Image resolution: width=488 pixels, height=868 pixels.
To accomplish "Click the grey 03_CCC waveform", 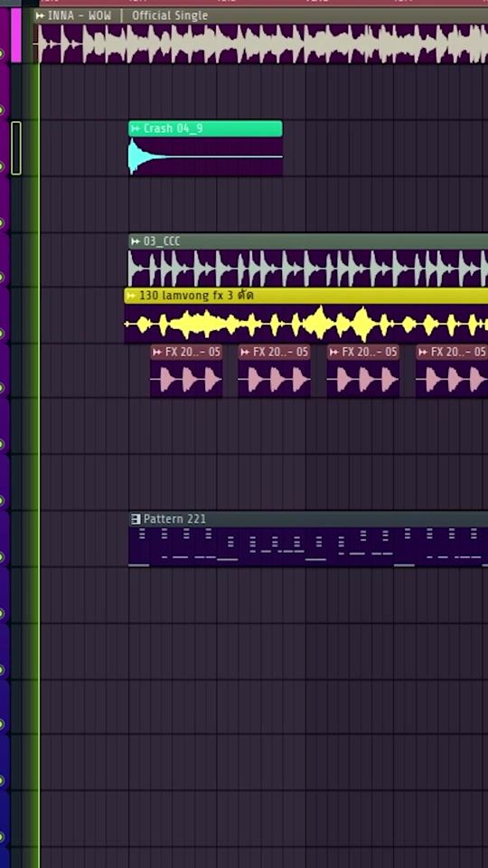I will 308,268.
